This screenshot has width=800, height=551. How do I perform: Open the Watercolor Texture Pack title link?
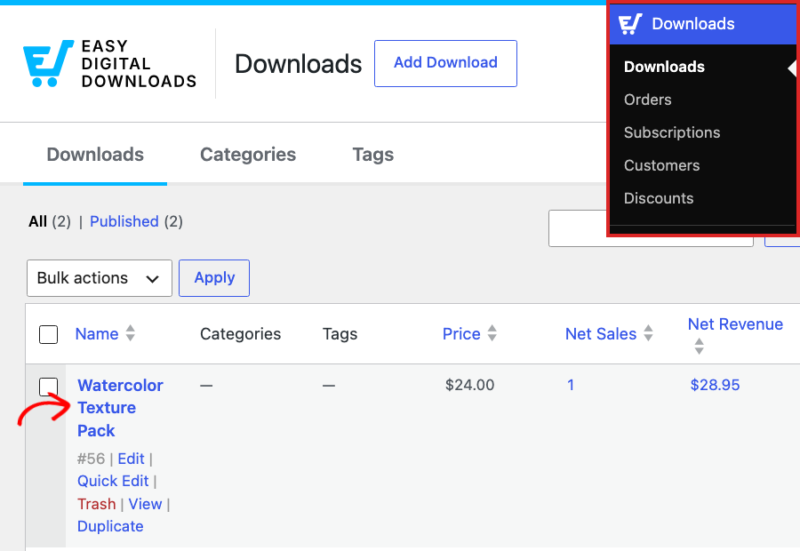tap(120, 408)
